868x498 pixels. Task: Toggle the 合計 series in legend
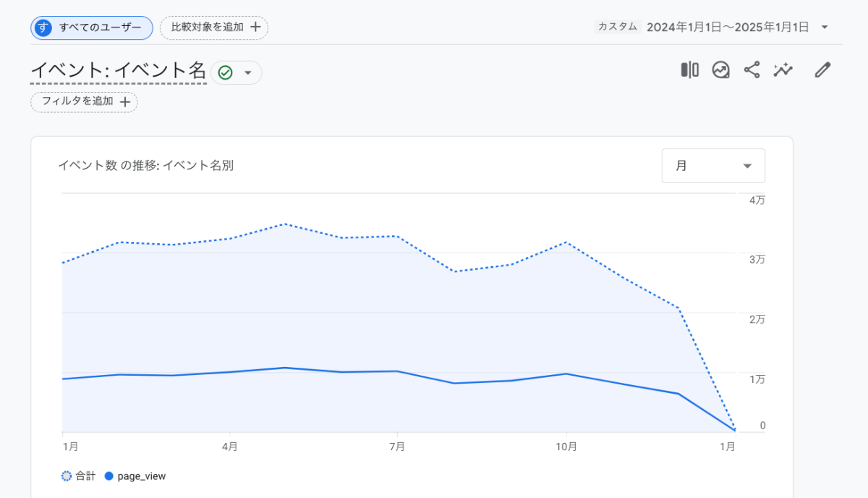[79, 476]
